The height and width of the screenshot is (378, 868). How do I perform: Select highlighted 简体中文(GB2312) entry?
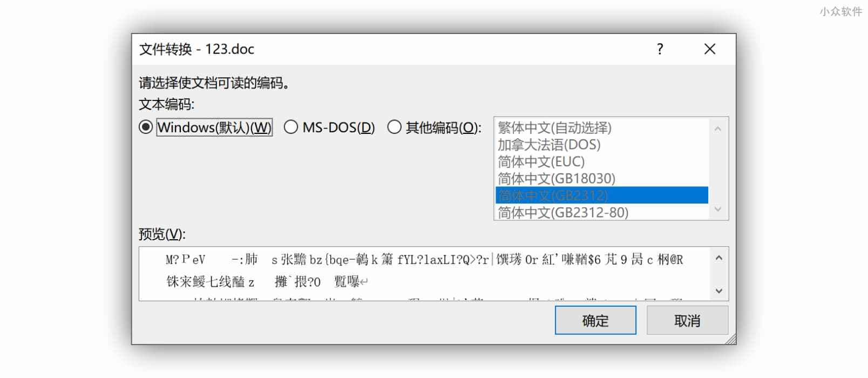point(601,195)
